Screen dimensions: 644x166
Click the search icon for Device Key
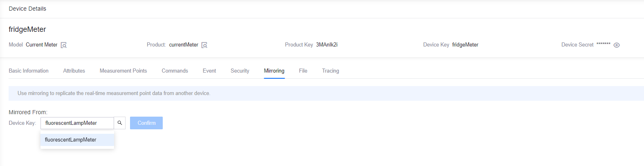click(120, 123)
